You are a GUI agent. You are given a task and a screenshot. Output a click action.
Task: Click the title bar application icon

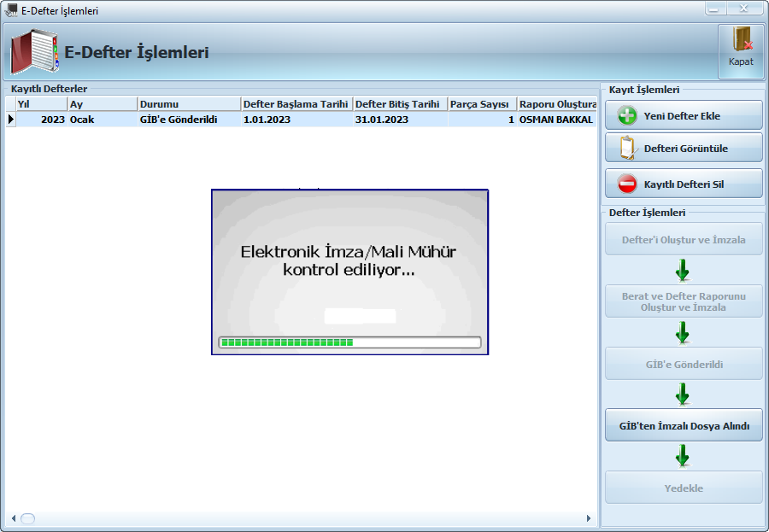point(11,9)
